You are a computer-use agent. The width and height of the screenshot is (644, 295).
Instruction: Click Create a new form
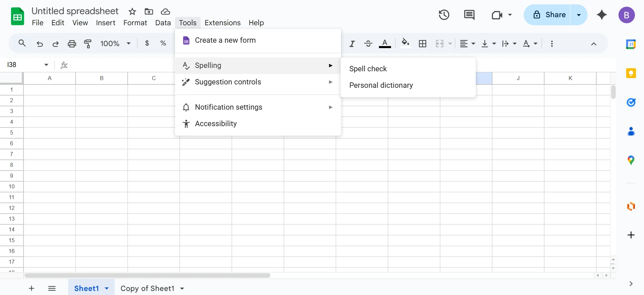(225, 40)
